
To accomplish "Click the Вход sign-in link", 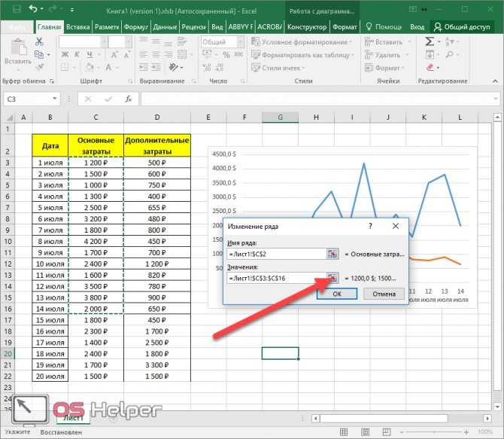I will click(x=417, y=27).
